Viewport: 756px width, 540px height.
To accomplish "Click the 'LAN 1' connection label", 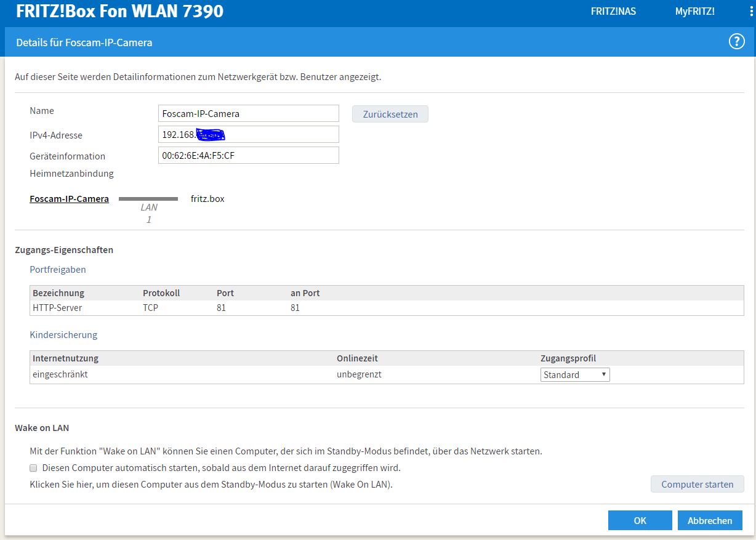I will [x=148, y=213].
